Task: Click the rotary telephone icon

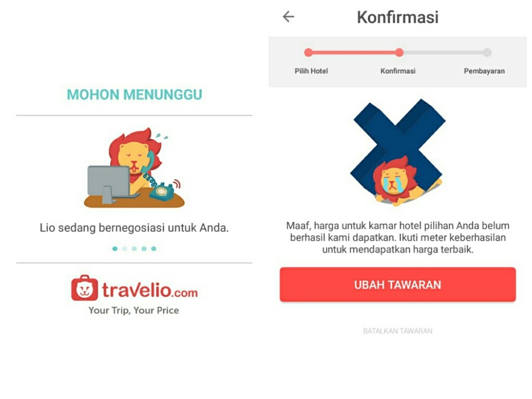Action: coord(162,190)
